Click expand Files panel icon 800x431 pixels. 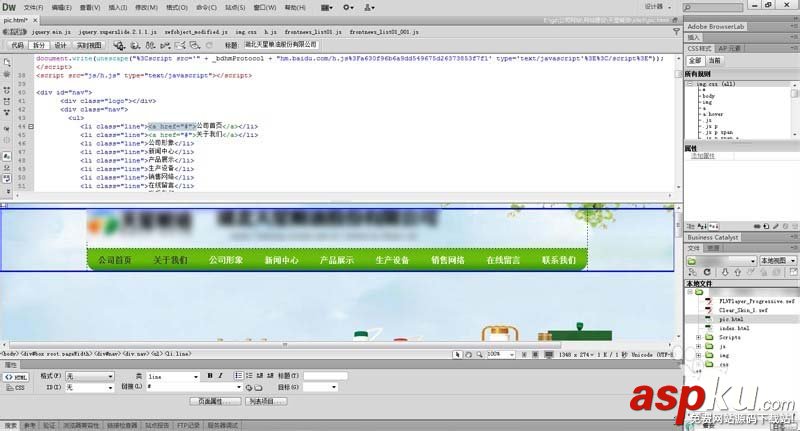(x=793, y=272)
